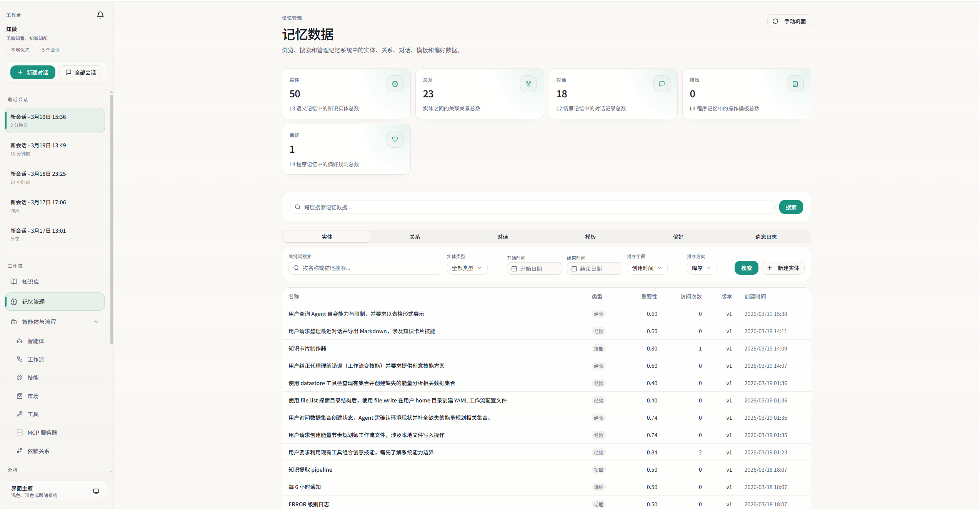Screen dimensions: 980x509
Task: Open the 降序 sort direction dropdown
Action: coord(701,268)
